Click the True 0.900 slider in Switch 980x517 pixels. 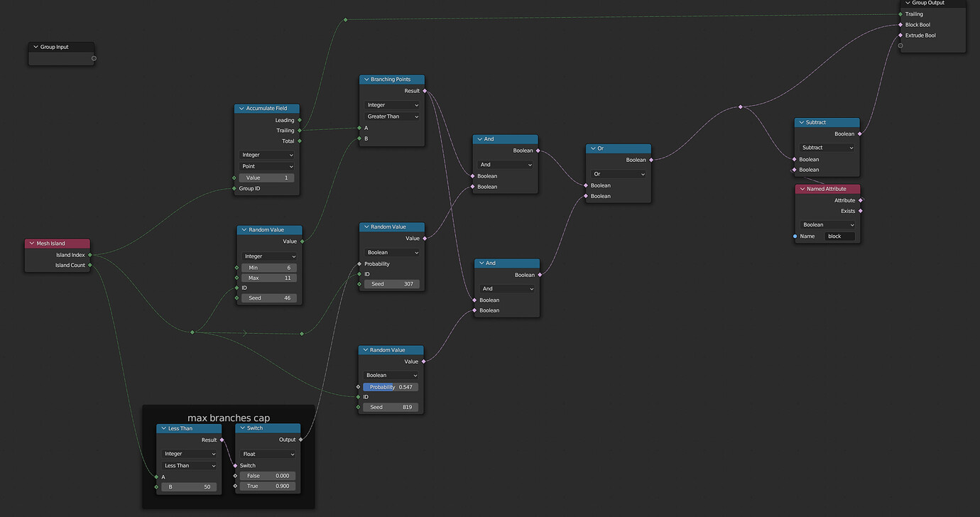pos(268,486)
